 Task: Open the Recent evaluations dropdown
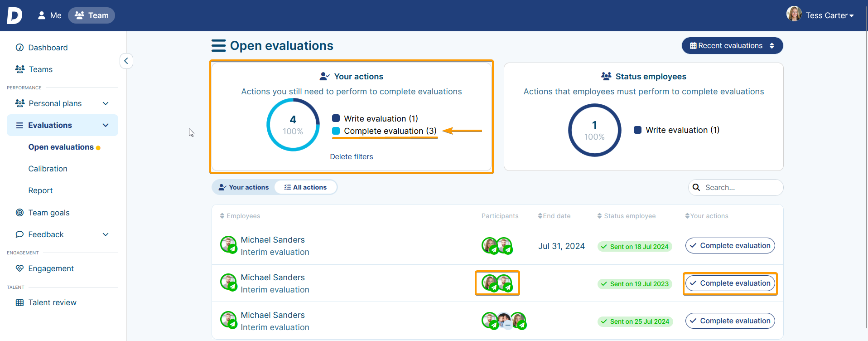(x=732, y=46)
